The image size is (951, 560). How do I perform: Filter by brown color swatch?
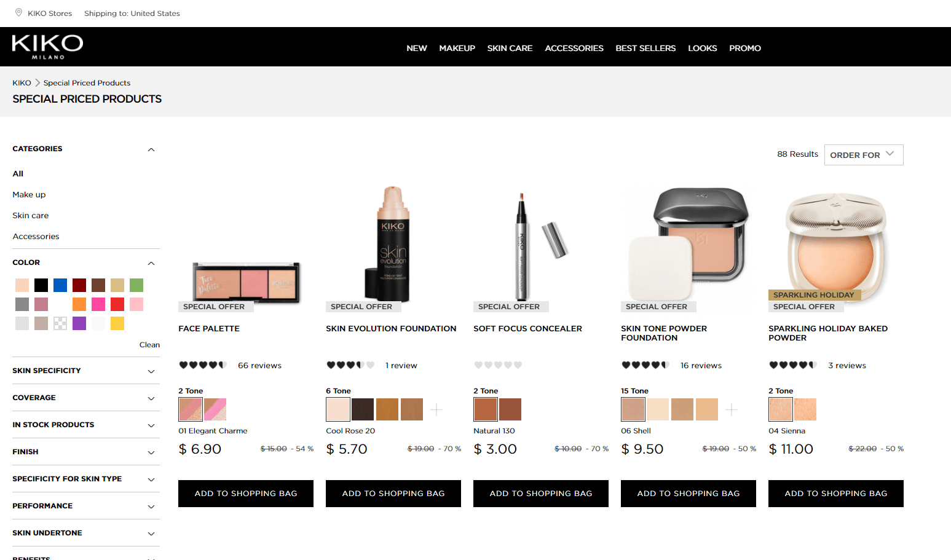pyautogui.click(x=98, y=285)
